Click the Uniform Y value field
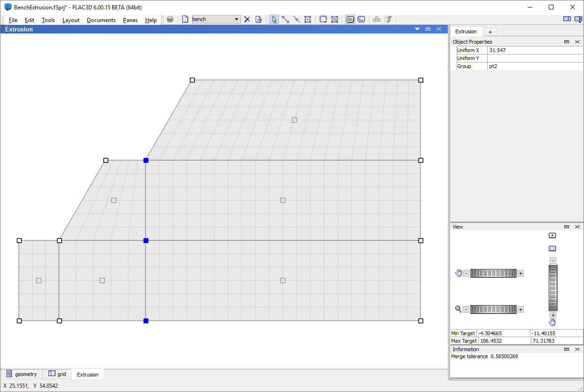Viewport: 584px width, 392px height. [535, 58]
